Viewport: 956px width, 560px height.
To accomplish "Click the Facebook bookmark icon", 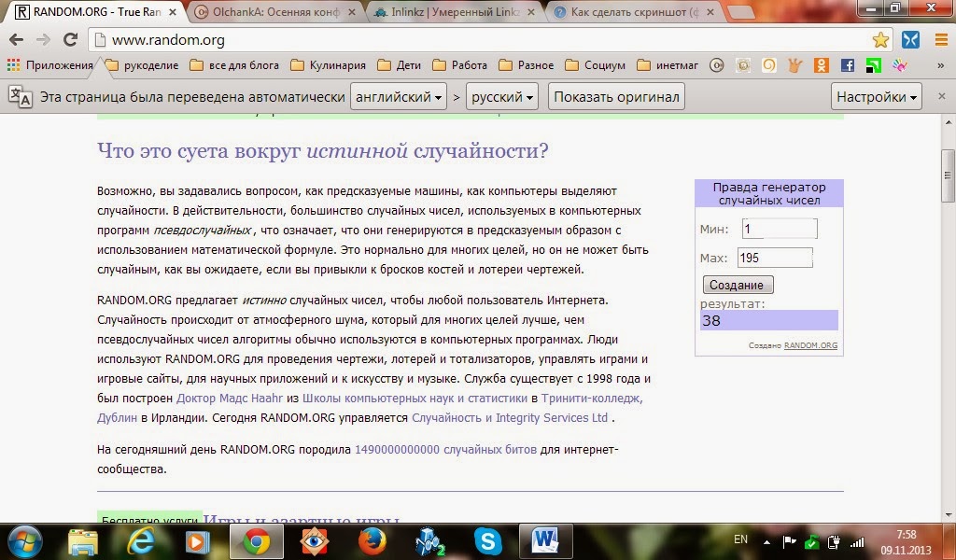I will coord(848,65).
